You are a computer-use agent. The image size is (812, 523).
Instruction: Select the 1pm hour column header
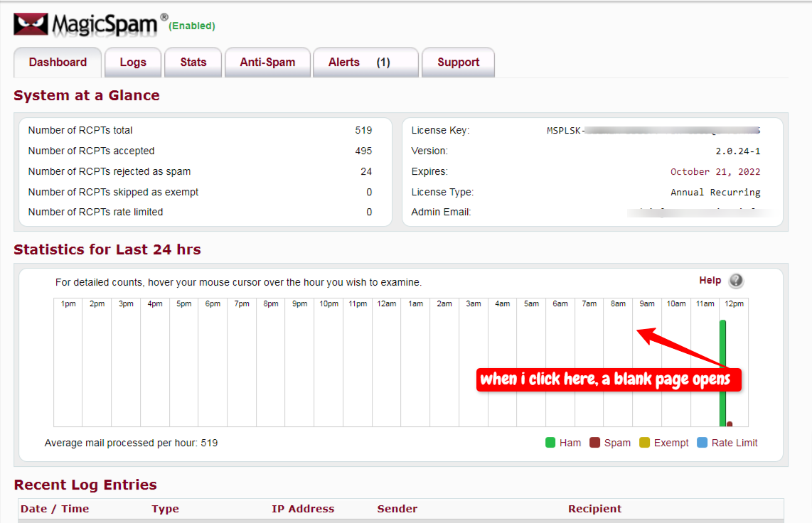pos(68,304)
